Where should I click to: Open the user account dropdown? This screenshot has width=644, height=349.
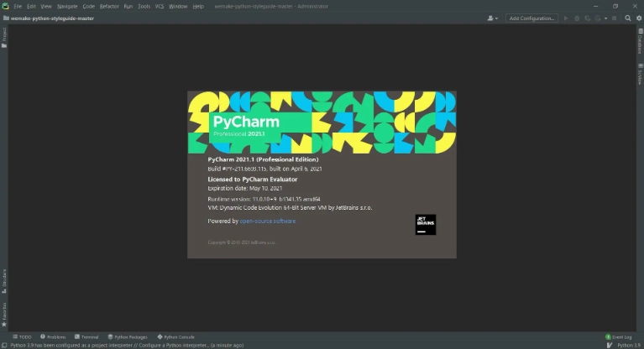coord(493,18)
